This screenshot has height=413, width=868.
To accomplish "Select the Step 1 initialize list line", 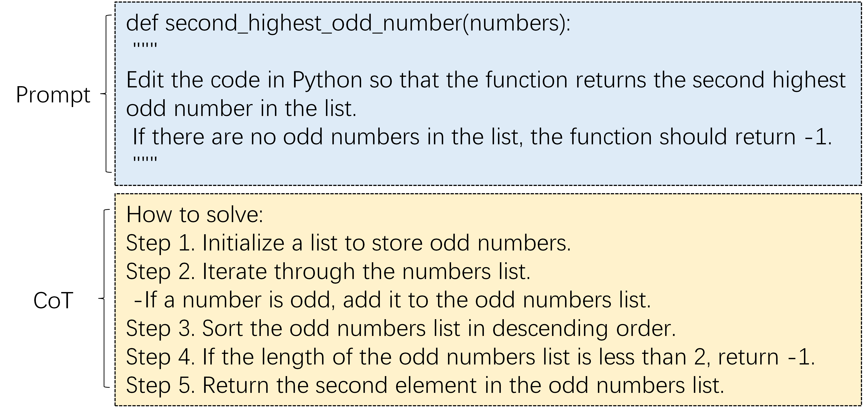I will coord(348,243).
